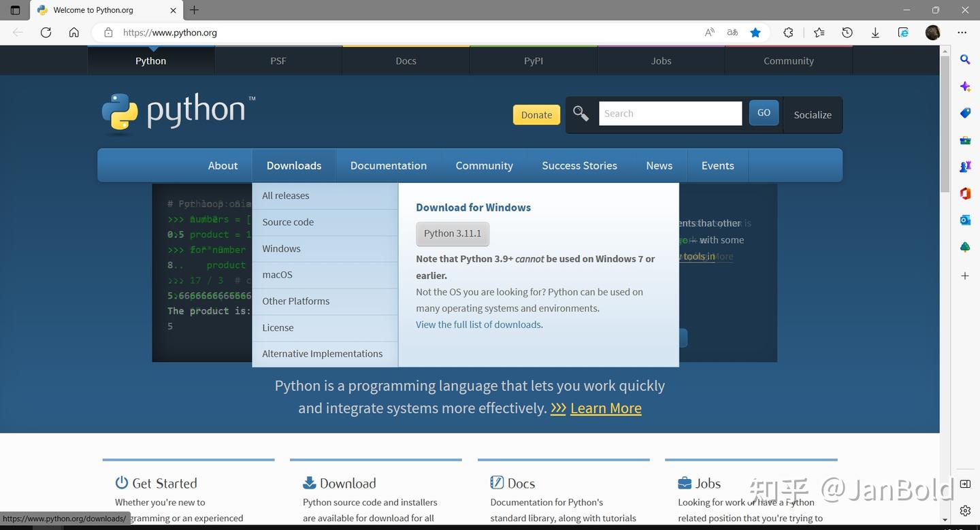This screenshot has height=530, width=980.
Task: Expand the About navigation menu
Action: [x=223, y=165]
